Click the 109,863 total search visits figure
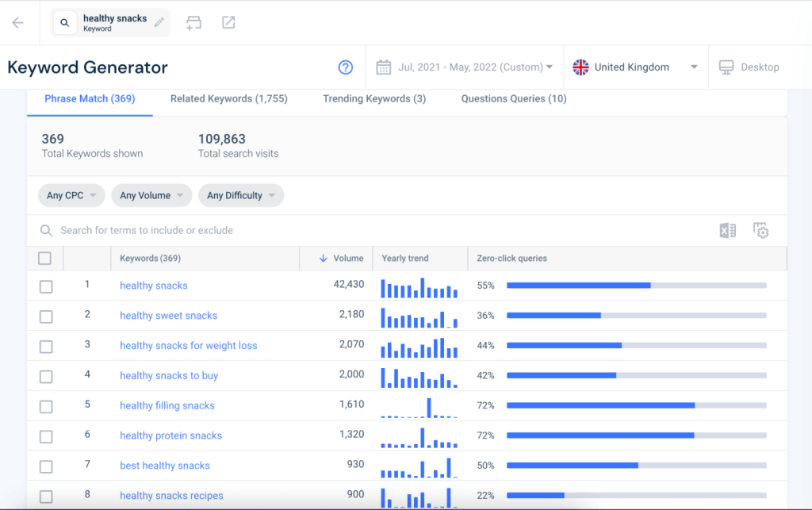 (x=222, y=139)
